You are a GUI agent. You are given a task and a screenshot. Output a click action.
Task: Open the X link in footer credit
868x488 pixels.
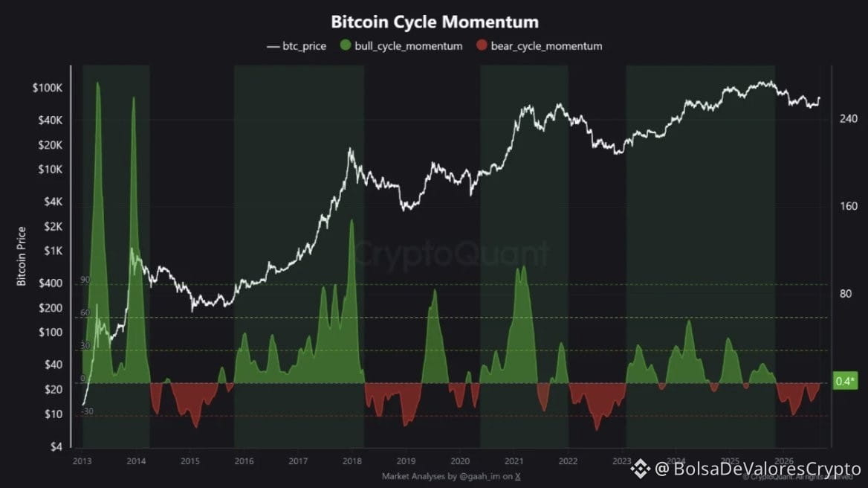click(x=517, y=476)
